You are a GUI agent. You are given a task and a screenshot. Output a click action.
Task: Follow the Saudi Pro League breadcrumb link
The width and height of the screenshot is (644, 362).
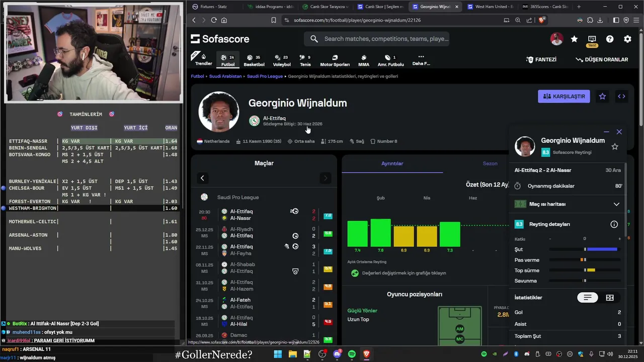pyautogui.click(x=265, y=76)
